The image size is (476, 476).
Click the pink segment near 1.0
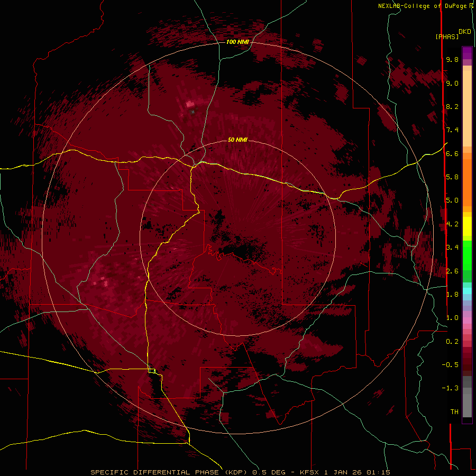pos(467,320)
